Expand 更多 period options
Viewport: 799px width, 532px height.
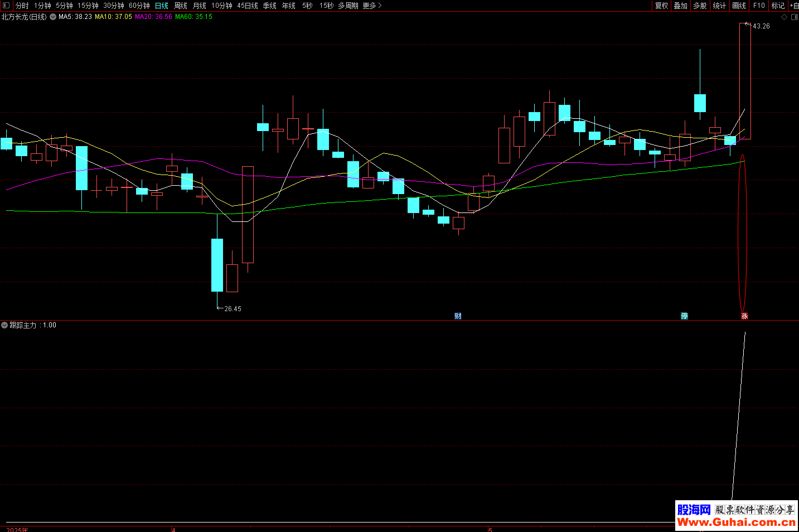(372, 6)
